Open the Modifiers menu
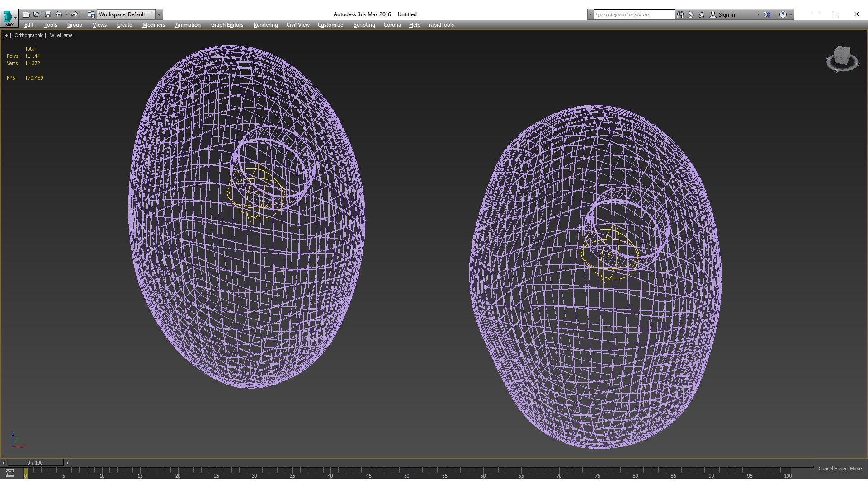The height and width of the screenshot is (488, 868). (153, 25)
